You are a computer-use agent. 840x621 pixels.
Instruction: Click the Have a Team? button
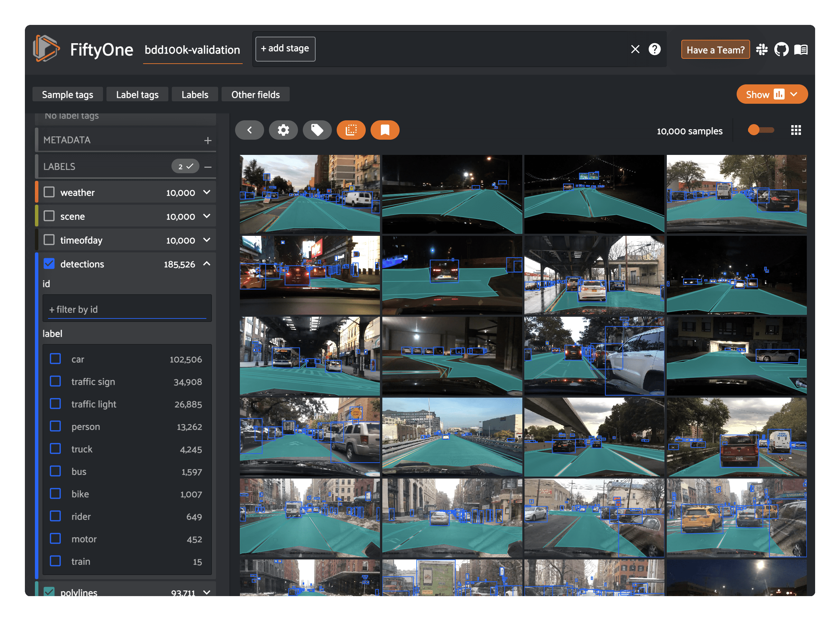[x=715, y=50]
